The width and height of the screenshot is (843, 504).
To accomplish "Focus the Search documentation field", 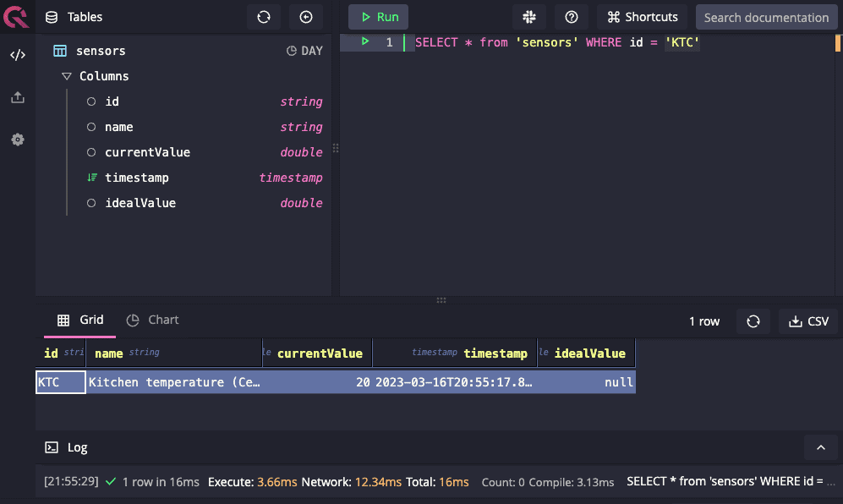I will click(766, 17).
